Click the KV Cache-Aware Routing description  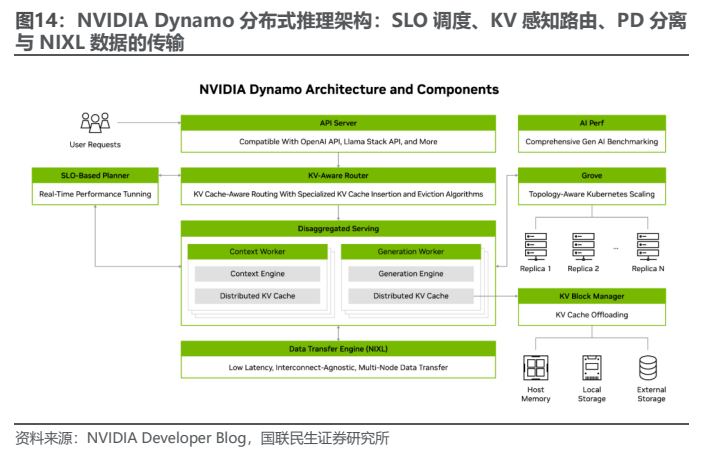pos(338,194)
